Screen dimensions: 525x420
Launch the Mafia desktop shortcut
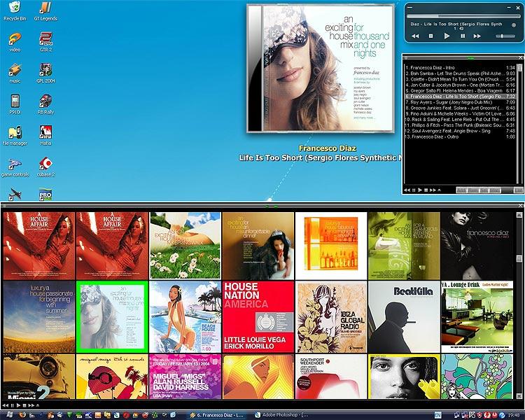[x=45, y=136]
